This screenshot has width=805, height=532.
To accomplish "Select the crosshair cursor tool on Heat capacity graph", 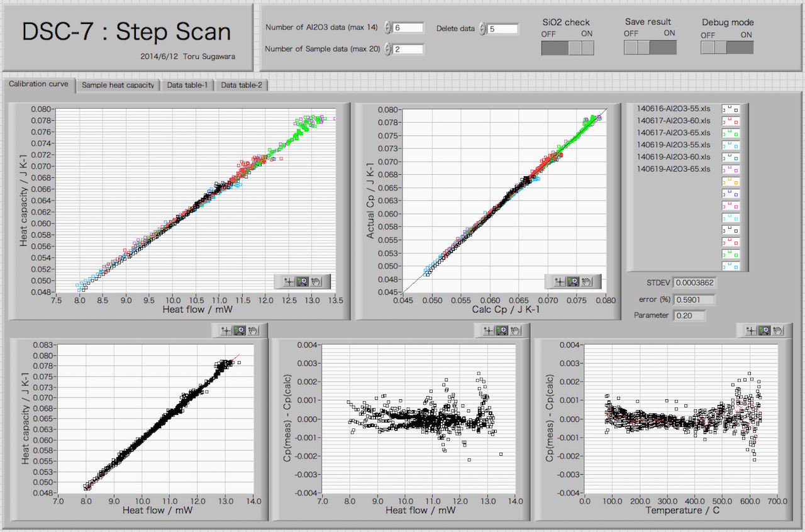I will pos(289,282).
